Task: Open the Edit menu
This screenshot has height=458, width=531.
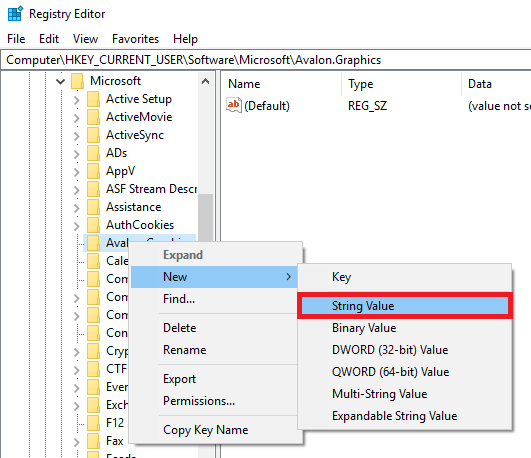Action: click(49, 39)
